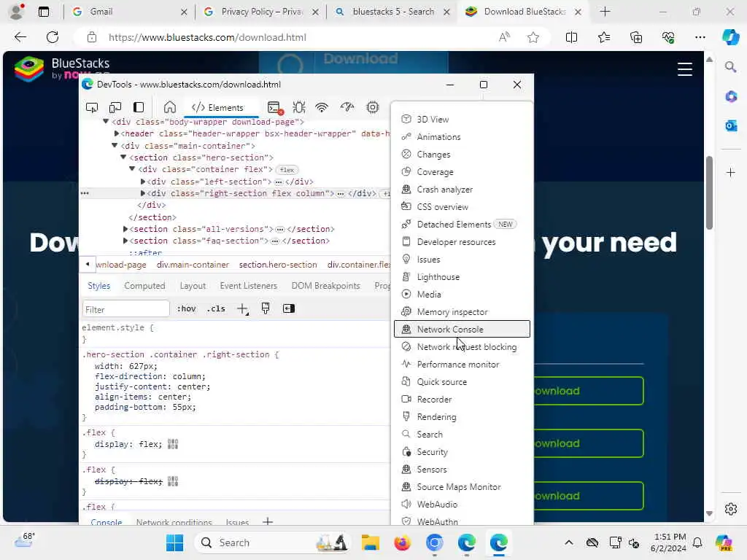747x560 pixels.
Task: Open the BlueStacks hamburger menu
Action: pyautogui.click(x=684, y=69)
